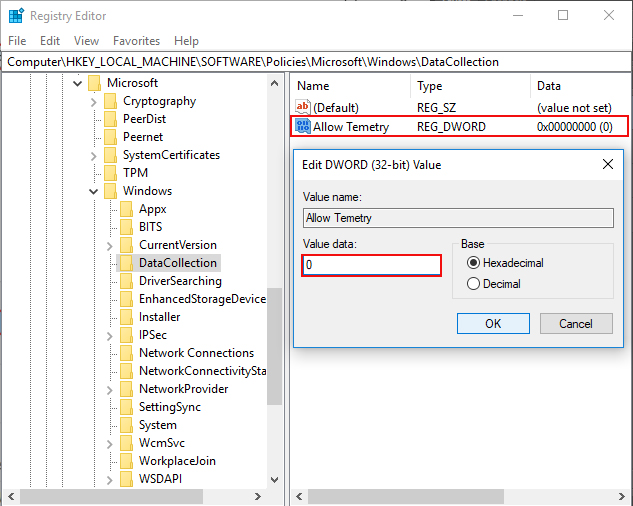Expand the IPSec tree node
Viewport: 633px width, 506px height.
(x=110, y=336)
